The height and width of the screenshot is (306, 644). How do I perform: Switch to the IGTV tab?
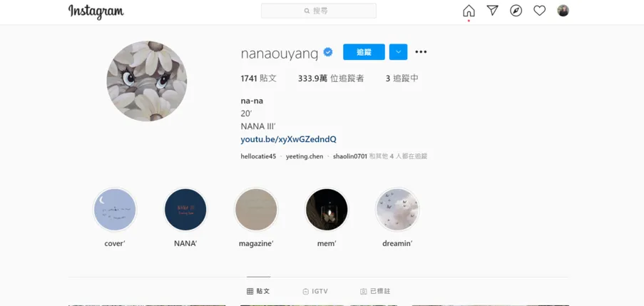[x=315, y=291]
